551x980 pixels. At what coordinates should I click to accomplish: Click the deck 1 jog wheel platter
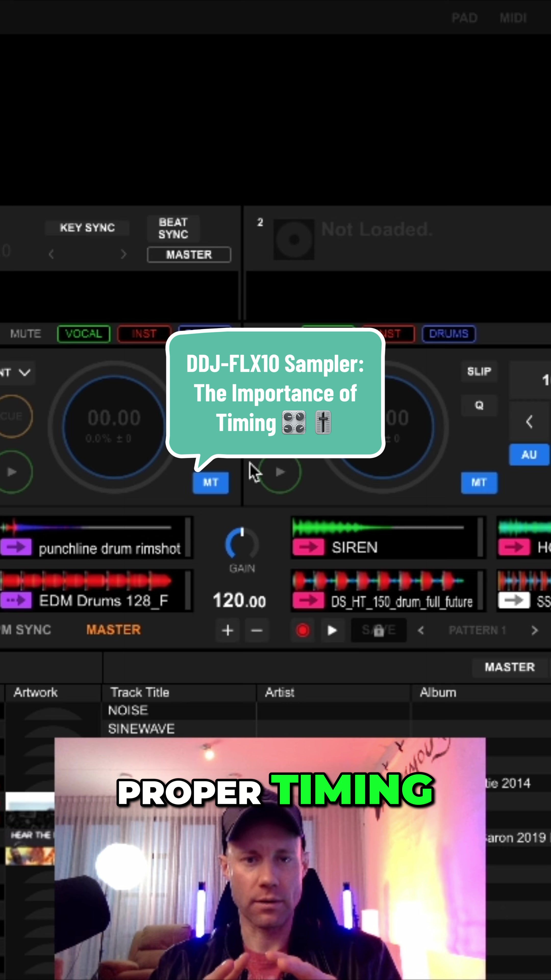click(114, 427)
